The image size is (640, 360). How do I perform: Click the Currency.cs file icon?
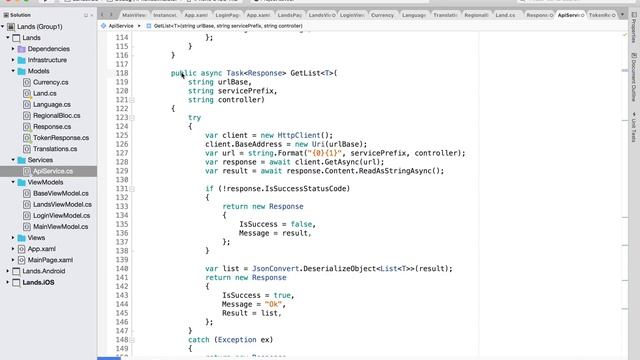click(27, 82)
